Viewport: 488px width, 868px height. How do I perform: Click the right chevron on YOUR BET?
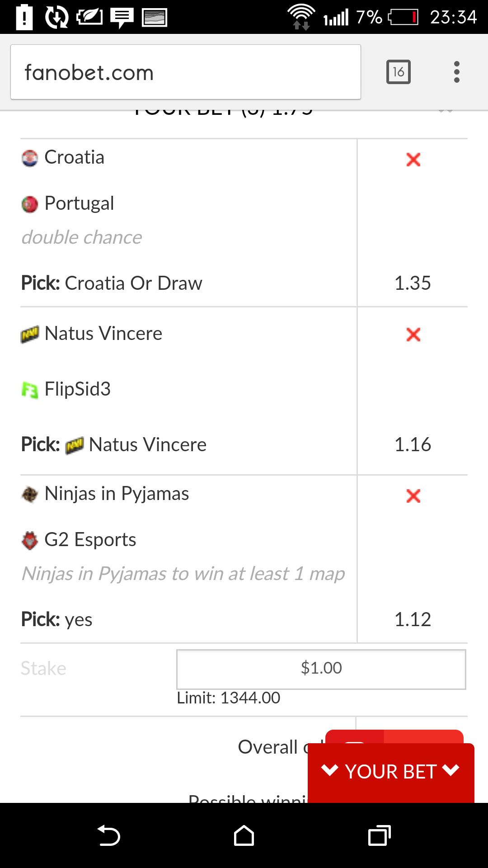tap(451, 770)
